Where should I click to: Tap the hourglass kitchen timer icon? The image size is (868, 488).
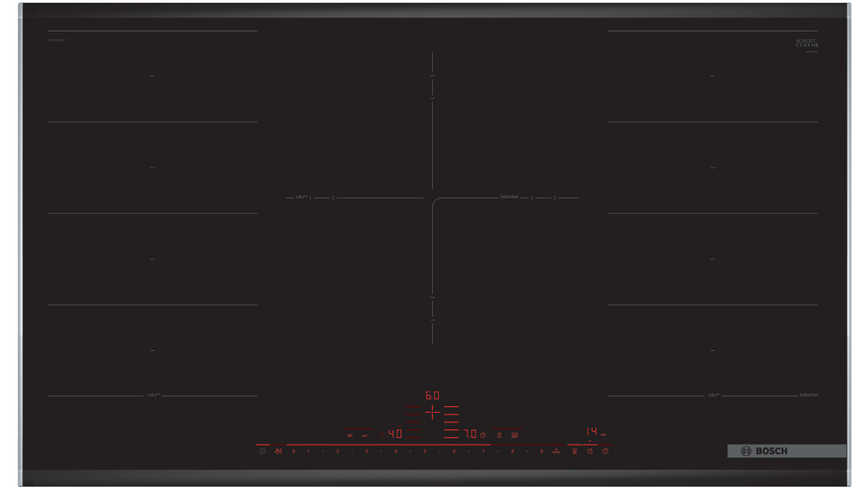[x=574, y=451]
